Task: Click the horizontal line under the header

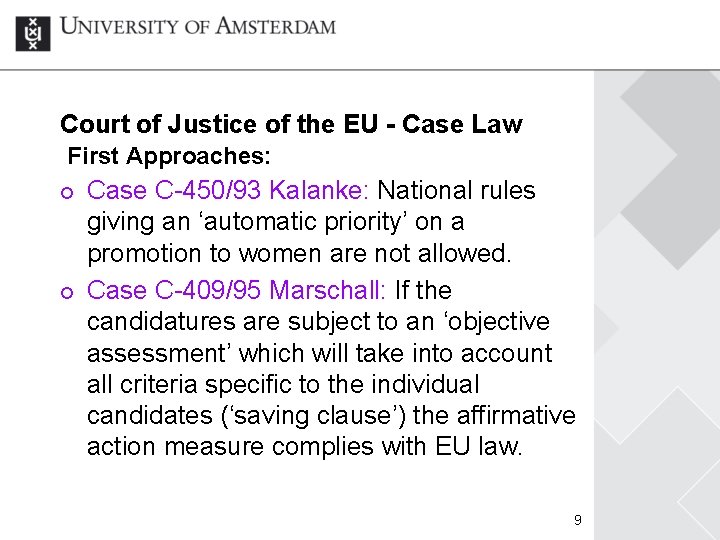Action: tap(360, 70)
